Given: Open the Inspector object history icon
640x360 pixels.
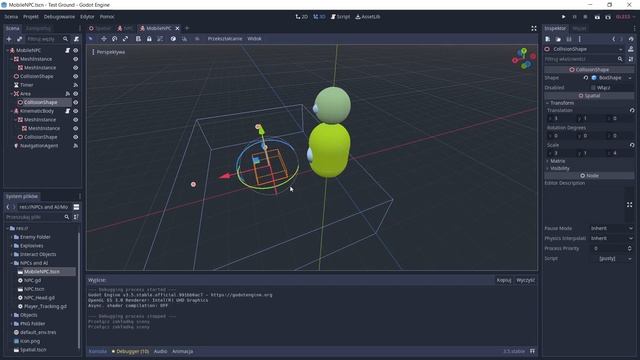Looking at the screenshot, I should coord(631,39).
